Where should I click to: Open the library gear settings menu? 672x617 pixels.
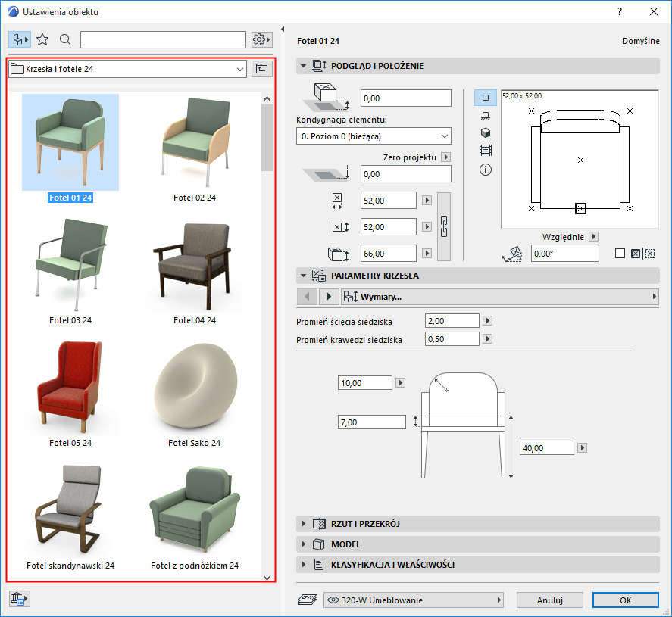click(261, 39)
